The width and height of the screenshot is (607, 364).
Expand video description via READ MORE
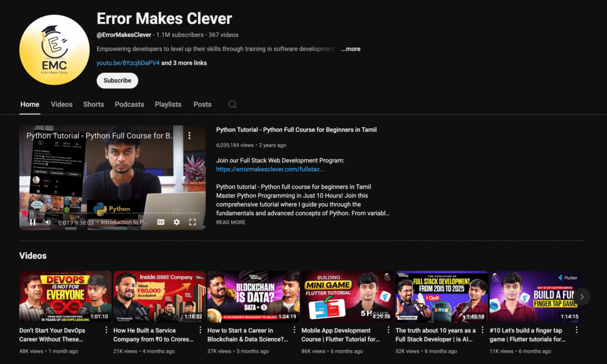coord(231,222)
